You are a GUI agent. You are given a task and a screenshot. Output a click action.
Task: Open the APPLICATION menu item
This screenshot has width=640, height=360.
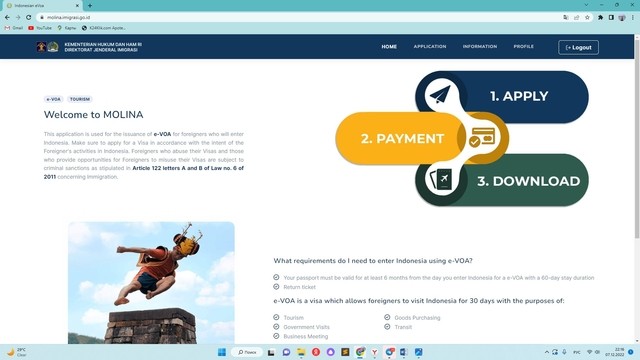coord(430,47)
